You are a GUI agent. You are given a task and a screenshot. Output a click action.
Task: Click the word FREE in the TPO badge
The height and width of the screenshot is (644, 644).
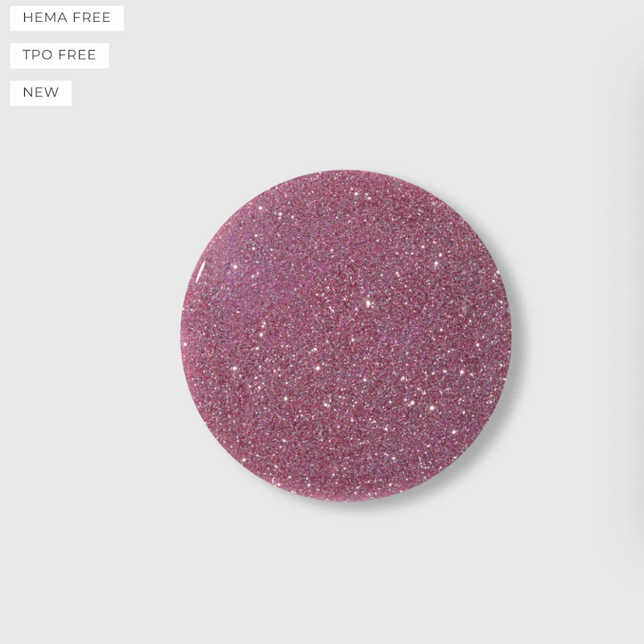pyautogui.click(x=77, y=55)
